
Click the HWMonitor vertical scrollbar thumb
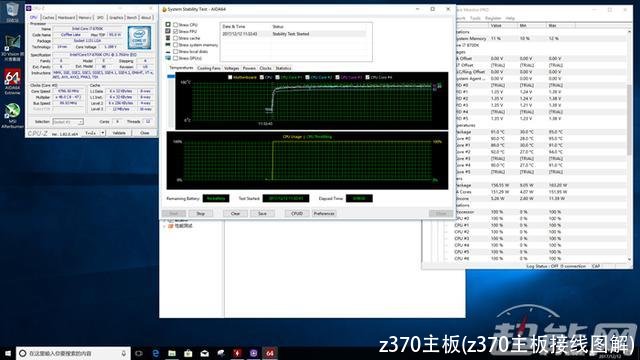(630, 120)
